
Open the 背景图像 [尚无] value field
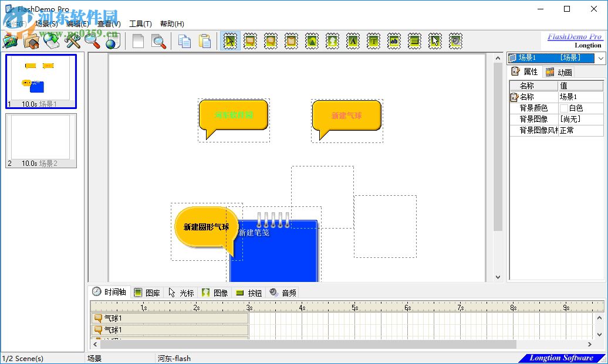pos(581,118)
